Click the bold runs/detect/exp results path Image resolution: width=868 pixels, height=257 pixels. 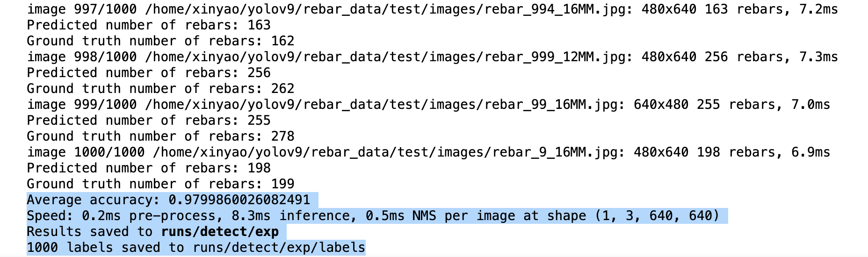[x=220, y=232]
